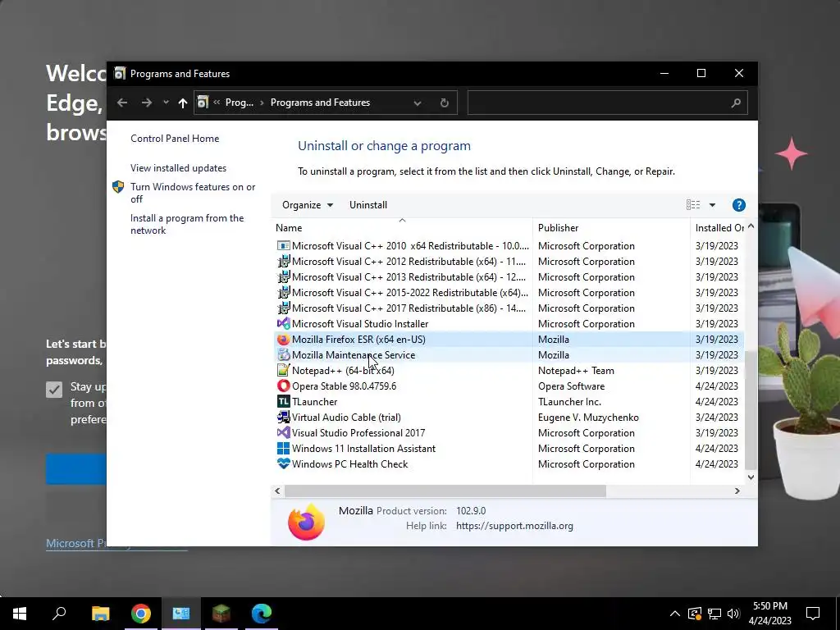Select Microsoft Visual C++ 2012 Redistributable (x64) row
Image resolution: width=840 pixels, height=630 pixels.
coord(509,262)
